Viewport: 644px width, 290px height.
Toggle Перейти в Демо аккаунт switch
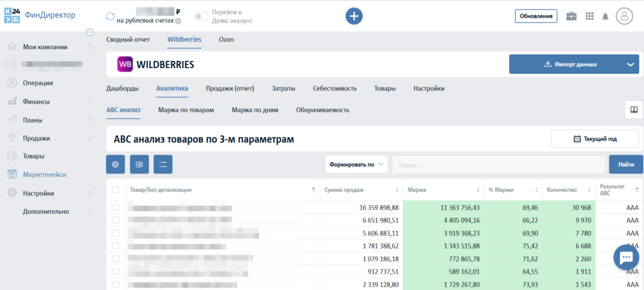tap(201, 16)
